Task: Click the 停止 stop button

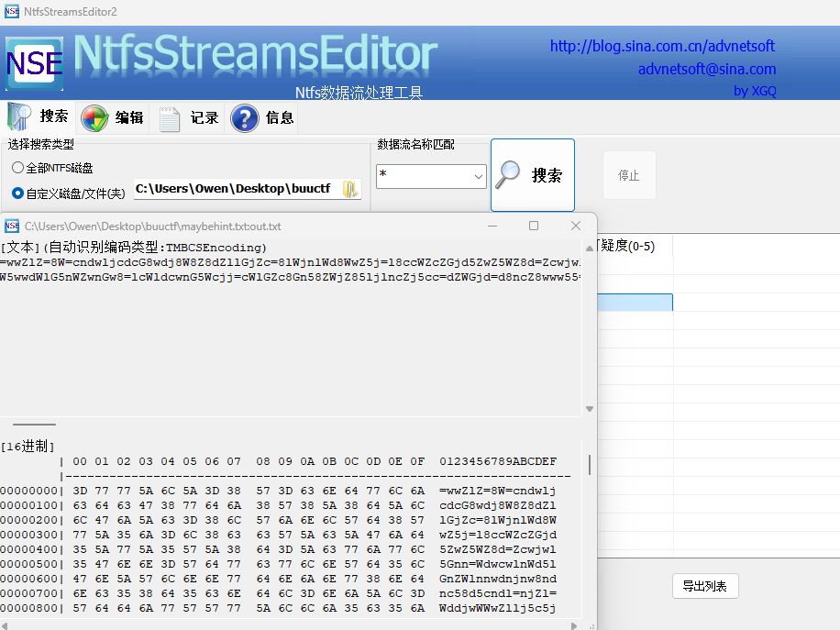Action: tap(629, 175)
